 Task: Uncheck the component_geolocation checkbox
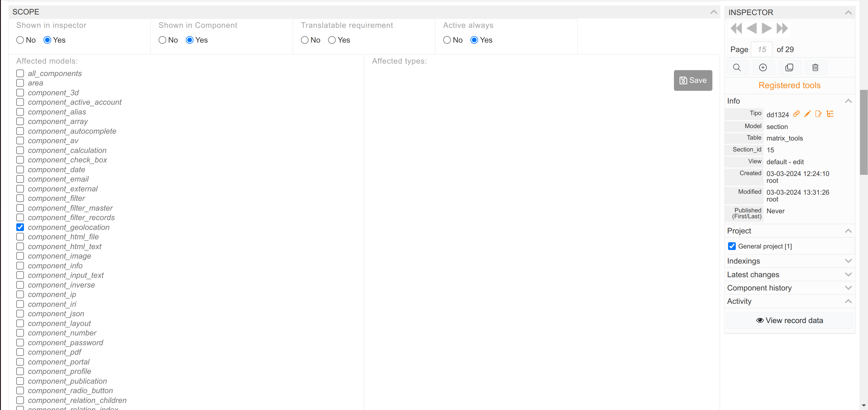coord(20,227)
